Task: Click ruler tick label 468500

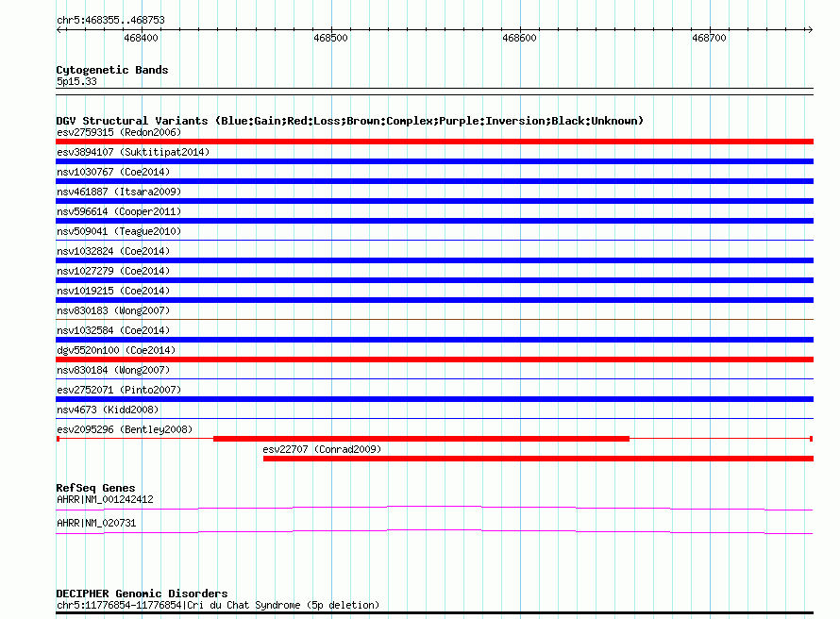Action: (330, 38)
